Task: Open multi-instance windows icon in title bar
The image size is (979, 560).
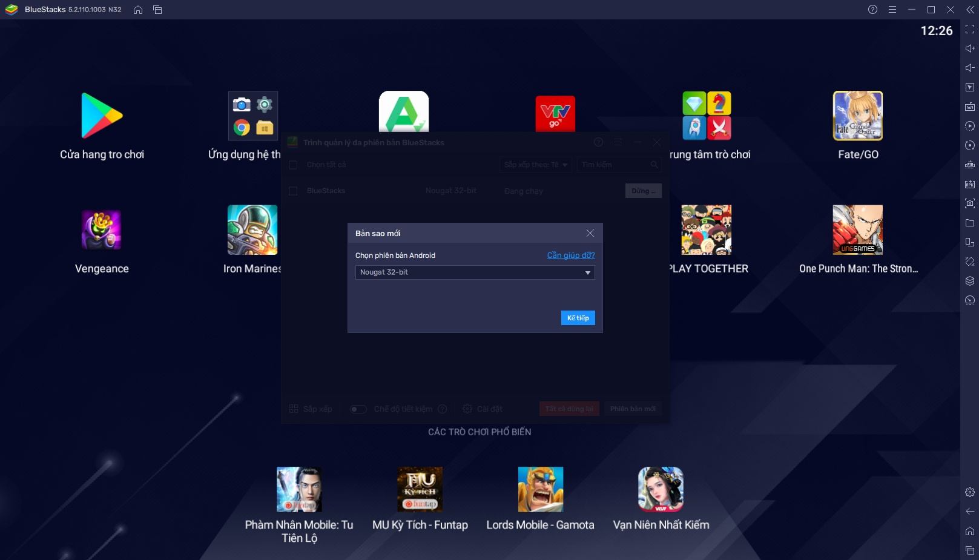Action: (157, 10)
